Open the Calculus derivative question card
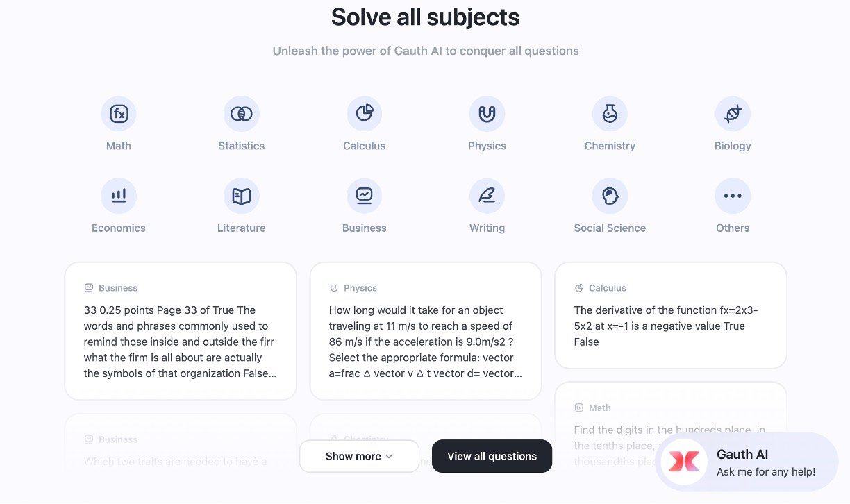 [x=670, y=316]
